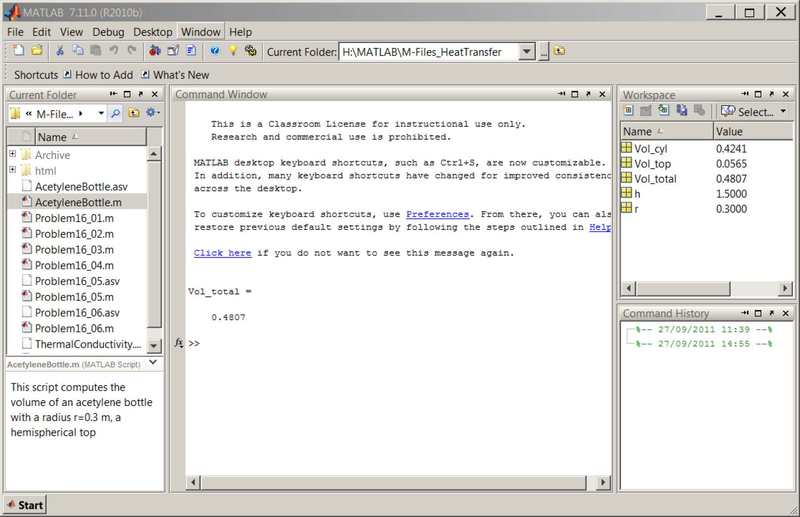Create new variable in Workspace toolbar
Screen dimensions: 800x517
click(x=628, y=110)
